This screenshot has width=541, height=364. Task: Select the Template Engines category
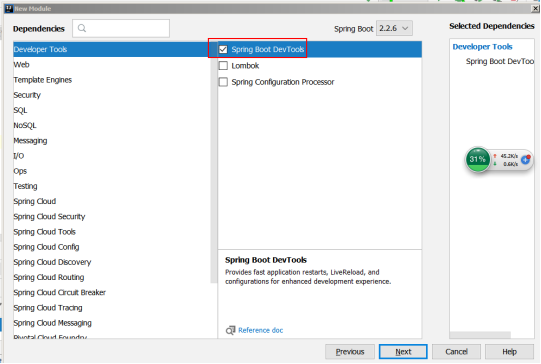[111, 80]
